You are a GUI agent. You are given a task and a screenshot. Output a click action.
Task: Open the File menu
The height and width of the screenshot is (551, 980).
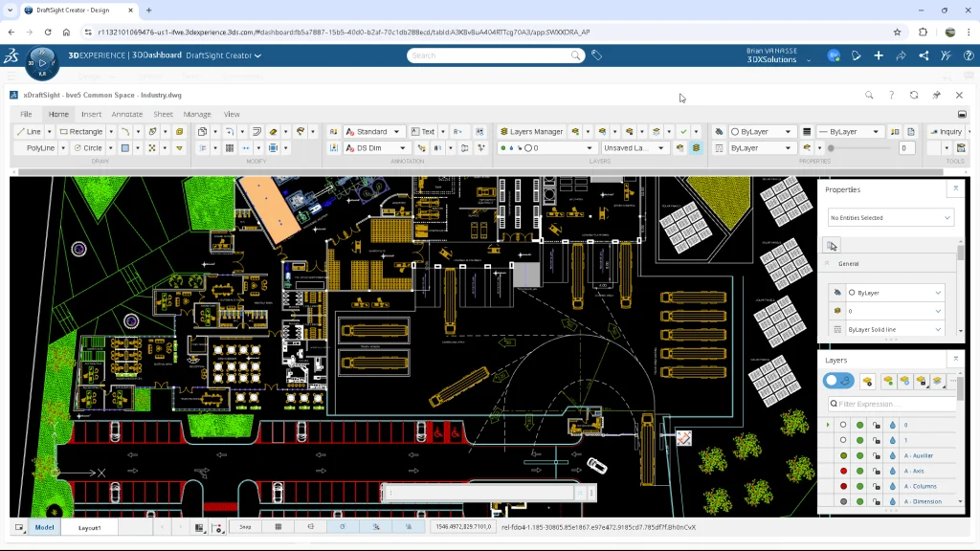(x=27, y=114)
